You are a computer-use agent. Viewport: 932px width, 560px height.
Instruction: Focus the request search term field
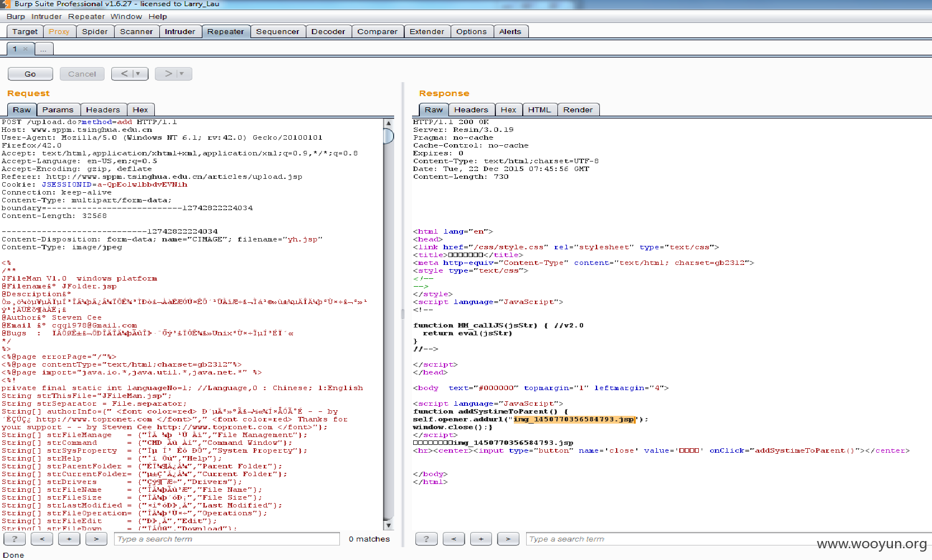coord(226,539)
